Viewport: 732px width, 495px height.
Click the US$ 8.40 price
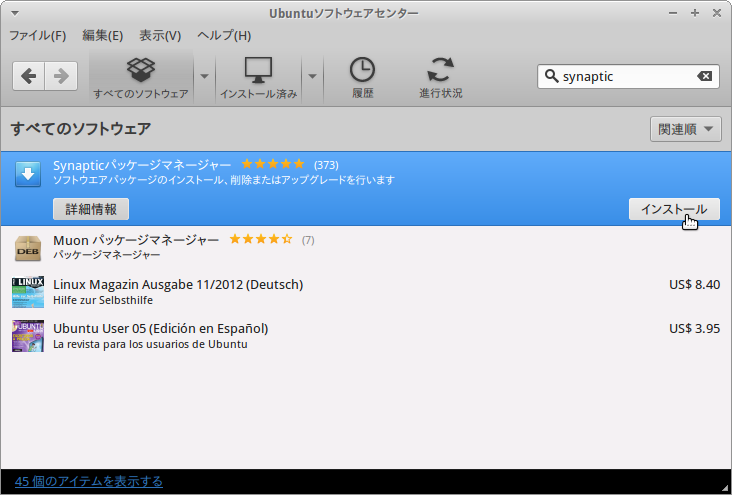click(x=694, y=284)
